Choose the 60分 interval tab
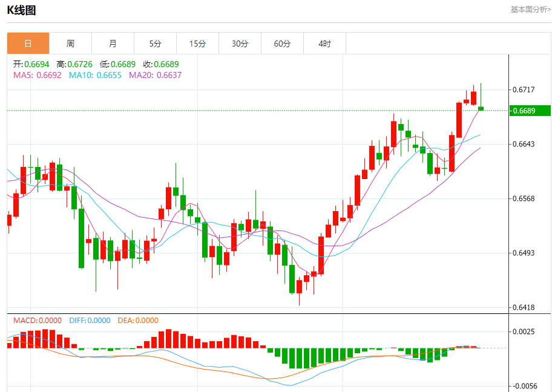Image resolution: width=555 pixels, height=392 pixels. (282, 44)
